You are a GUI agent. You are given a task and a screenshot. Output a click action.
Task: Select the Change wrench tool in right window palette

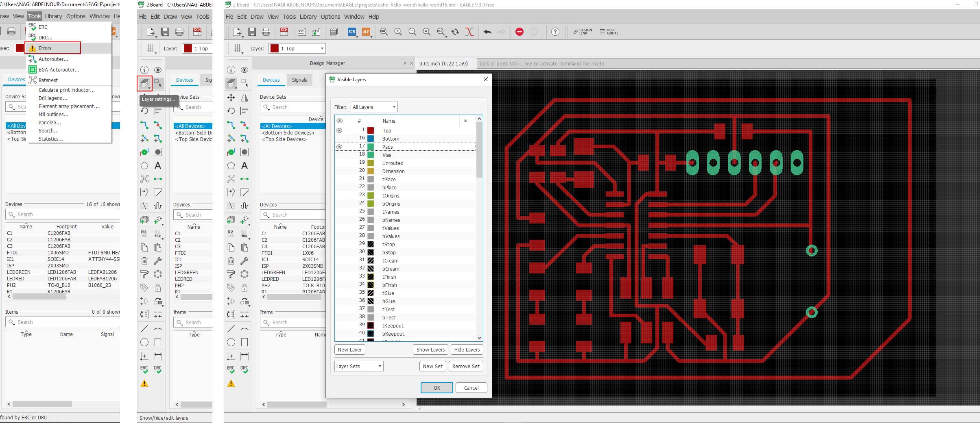coord(244,260)
